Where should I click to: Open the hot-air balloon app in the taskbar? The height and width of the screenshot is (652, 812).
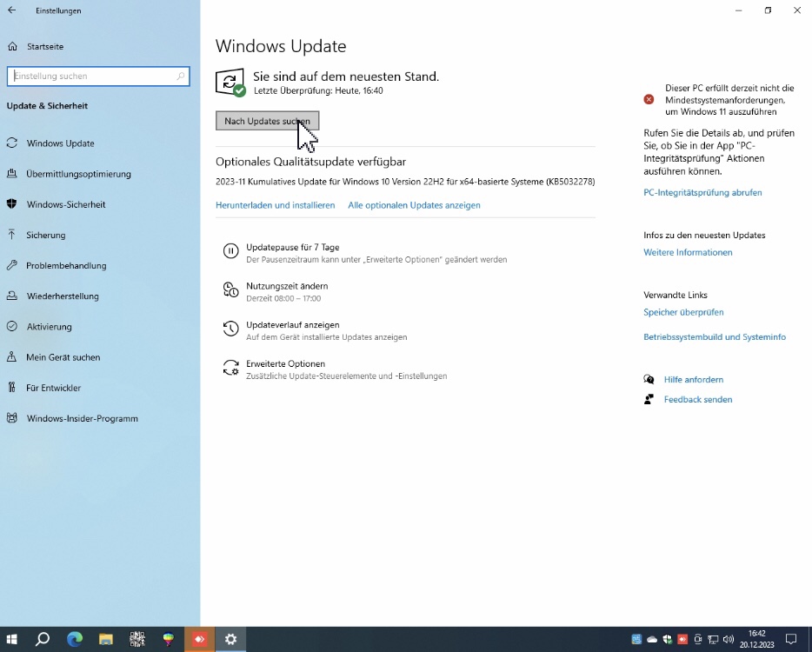pos(169,640)
